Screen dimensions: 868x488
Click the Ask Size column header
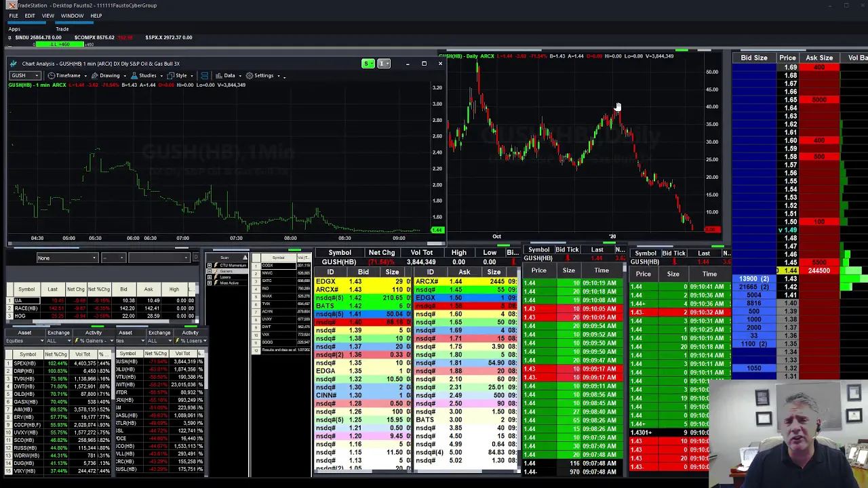tap(819, 58)
